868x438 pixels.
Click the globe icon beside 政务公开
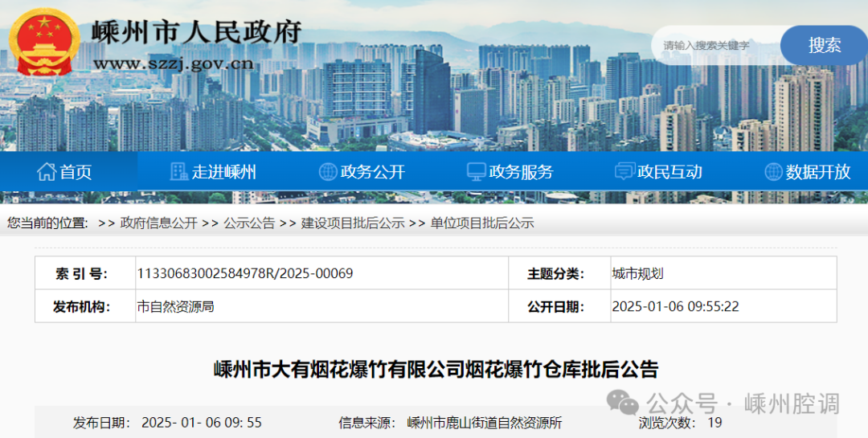[x=327, y=171]
